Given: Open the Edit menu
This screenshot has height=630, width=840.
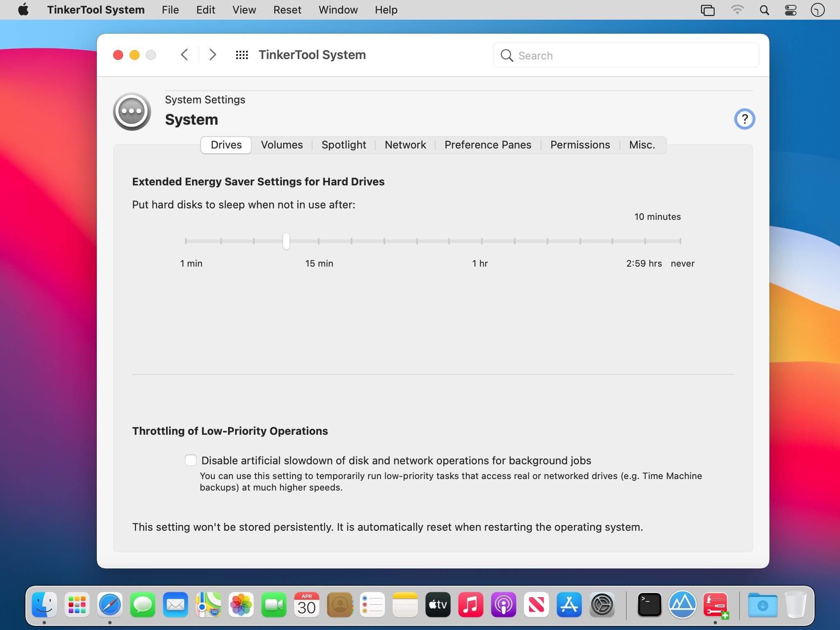Looking at the screenshot, I should (x=205, y=10).
